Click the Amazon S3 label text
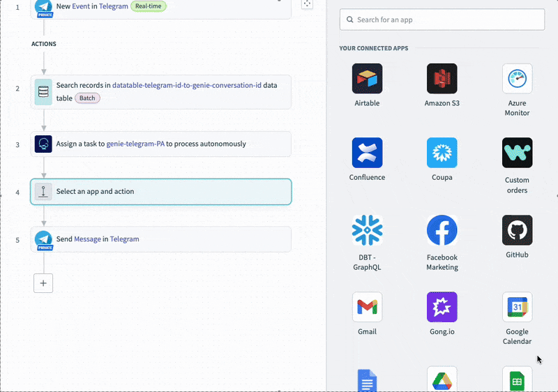Image resolution: width=558 pixels, height=392 pixels. pyautogui.click(x=442, y=103)
